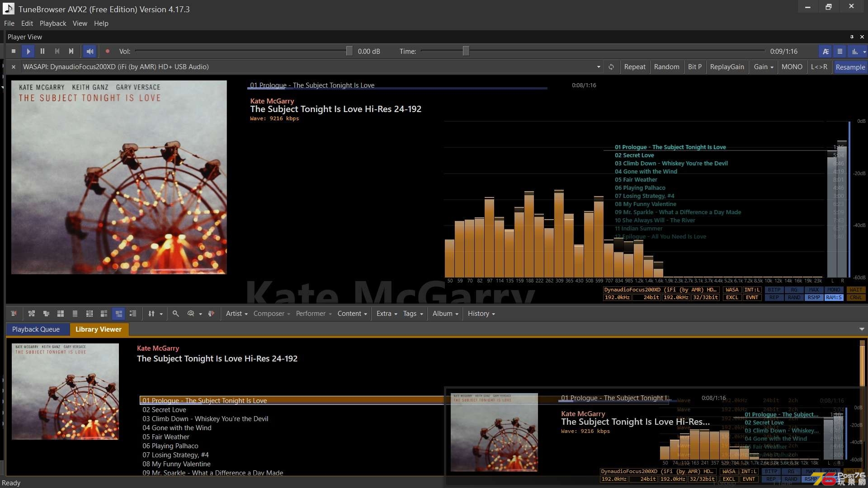Open the audio output device dropdown

tap(599, 67)
